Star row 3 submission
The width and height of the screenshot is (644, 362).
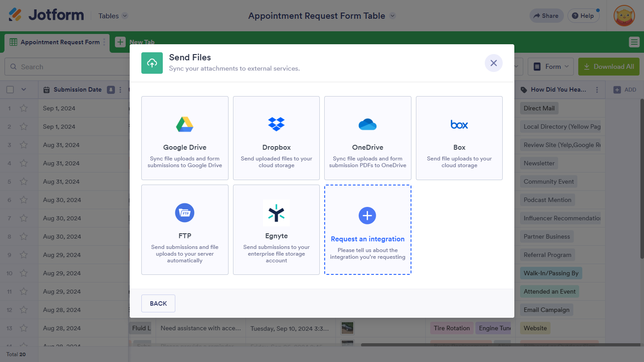(24, 145)
